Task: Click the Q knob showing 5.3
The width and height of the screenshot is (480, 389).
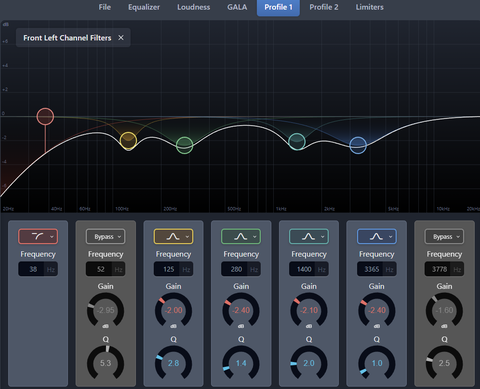Action: 106,363
